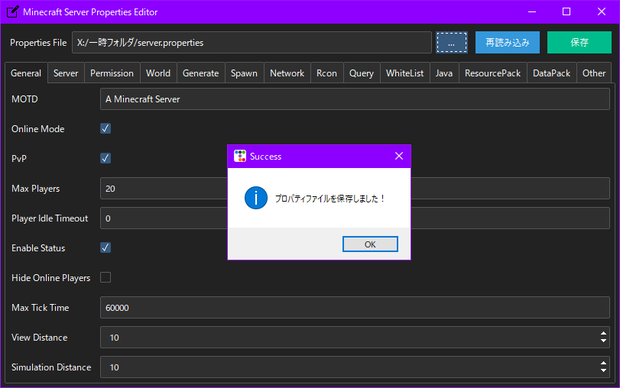Select the ResourcePack tab

tap(493, 73)
